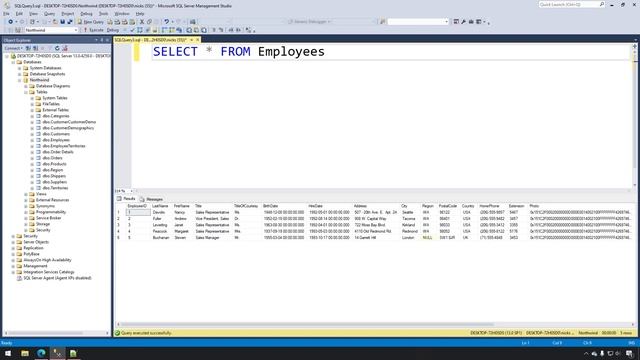Expand the Database Snapshots node
This screenshot has width=640, height=360.
tap(20, 74)
